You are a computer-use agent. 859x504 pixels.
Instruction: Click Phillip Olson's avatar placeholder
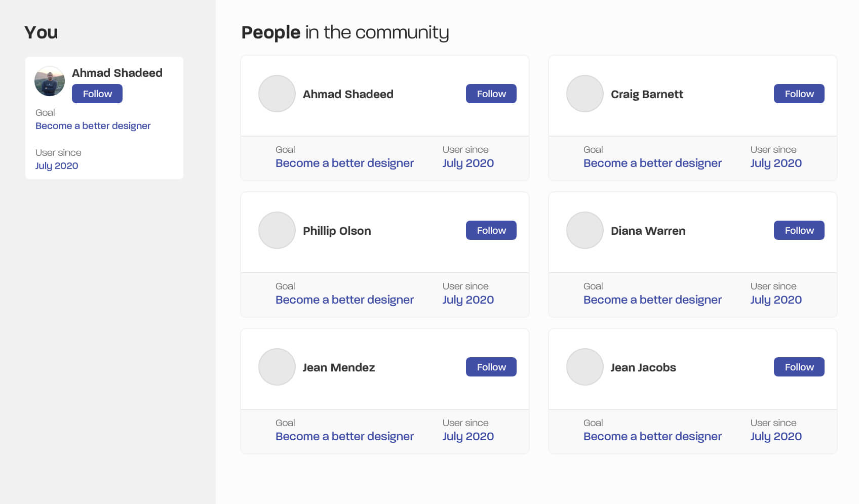[277, 230]
